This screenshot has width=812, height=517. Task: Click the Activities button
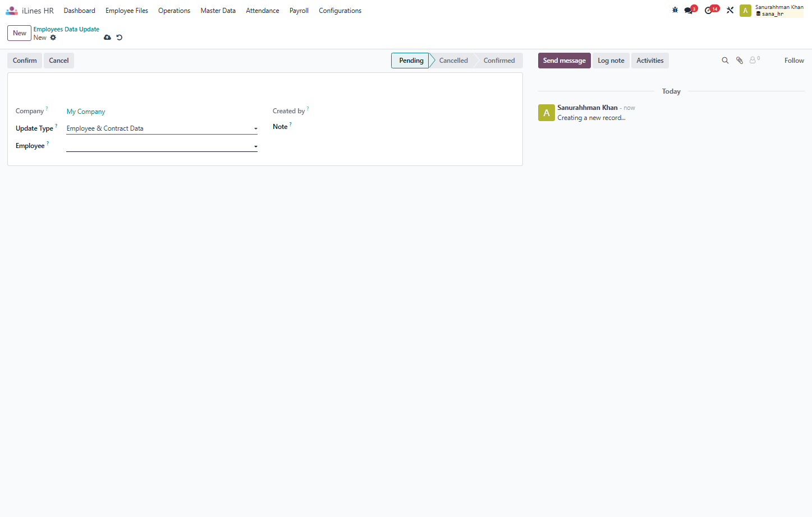click(x=650, y=61)
